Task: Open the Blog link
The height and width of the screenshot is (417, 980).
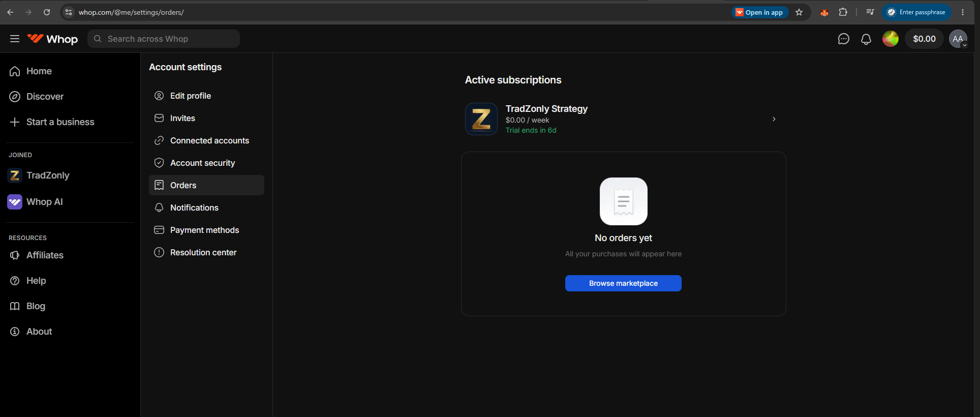Action: [x=36, y=306]
